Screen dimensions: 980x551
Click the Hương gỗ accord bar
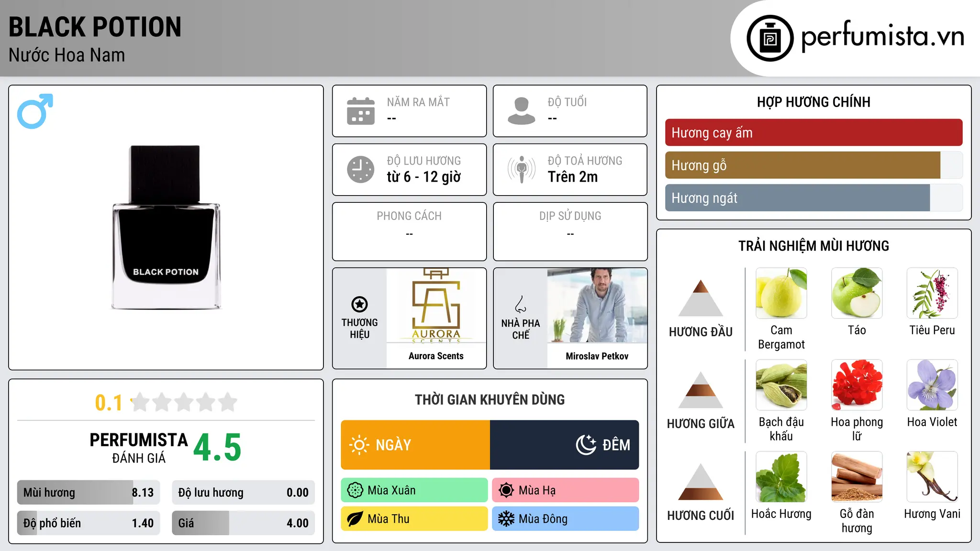pos(814,165)
